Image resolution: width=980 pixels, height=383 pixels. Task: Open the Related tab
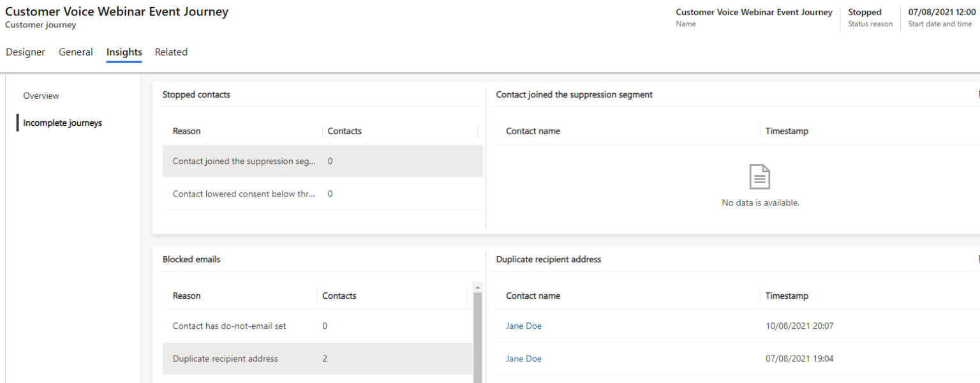coord(171,52)
